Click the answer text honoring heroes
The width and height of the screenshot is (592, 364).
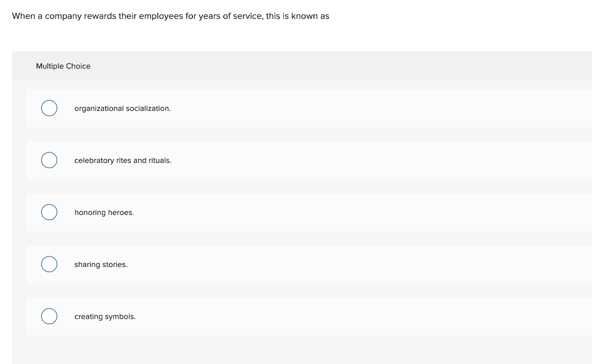click(104, 212)
